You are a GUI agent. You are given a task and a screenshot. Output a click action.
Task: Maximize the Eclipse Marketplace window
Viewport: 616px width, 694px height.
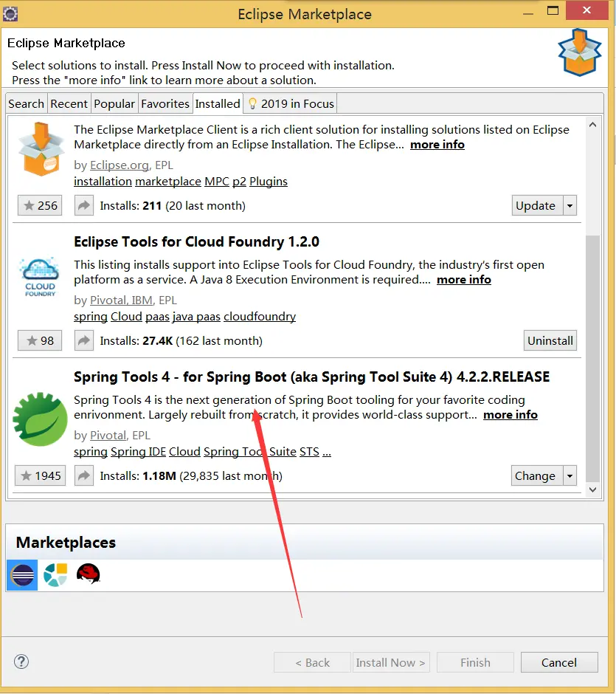553,10
